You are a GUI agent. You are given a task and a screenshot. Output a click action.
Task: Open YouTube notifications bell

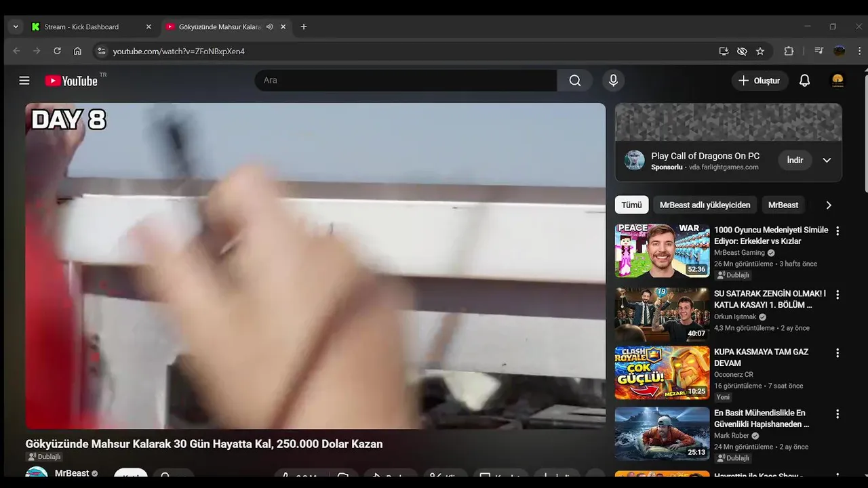(x=804, y=81)
